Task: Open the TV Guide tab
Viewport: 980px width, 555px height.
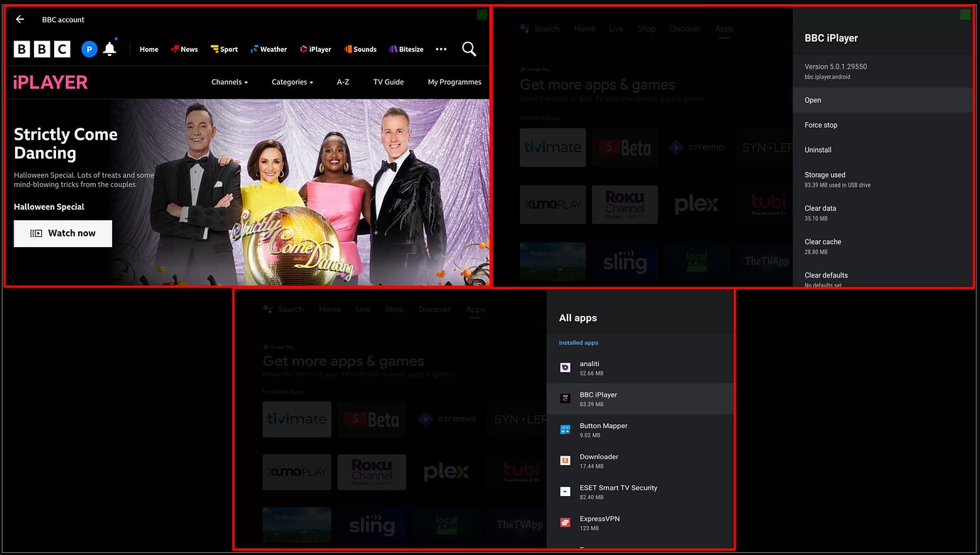Action: click(x=388, y=82)
